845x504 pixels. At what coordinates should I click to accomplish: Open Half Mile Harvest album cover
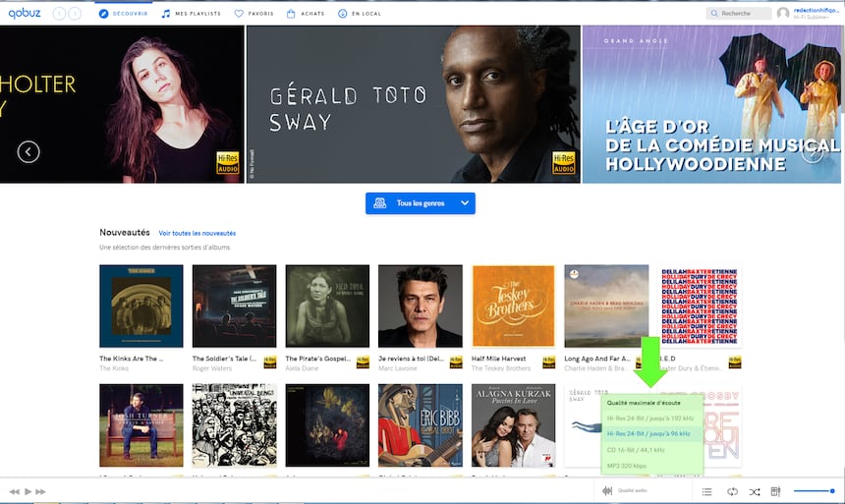coord(514,306)
